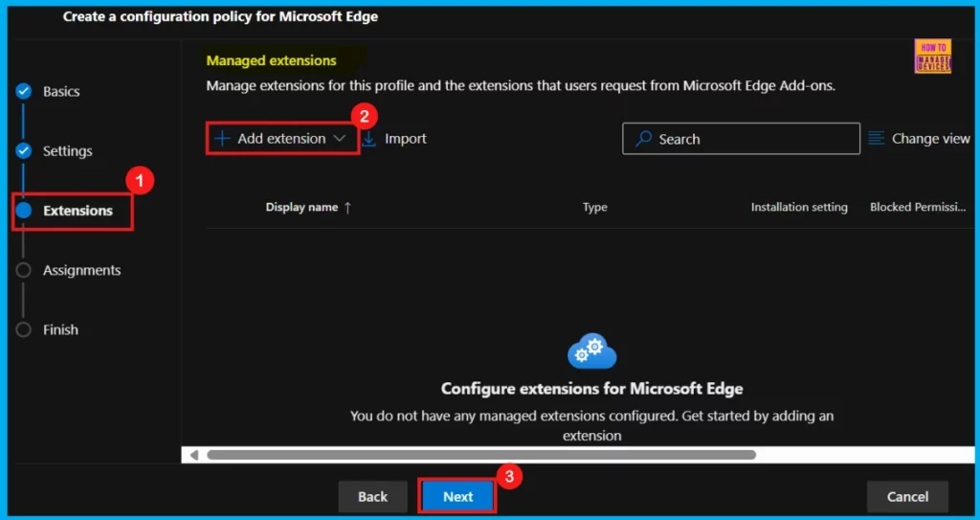Go to the Assignments step
The height and width of the screenshot is (520, 980).
click(x=82, y=270)
